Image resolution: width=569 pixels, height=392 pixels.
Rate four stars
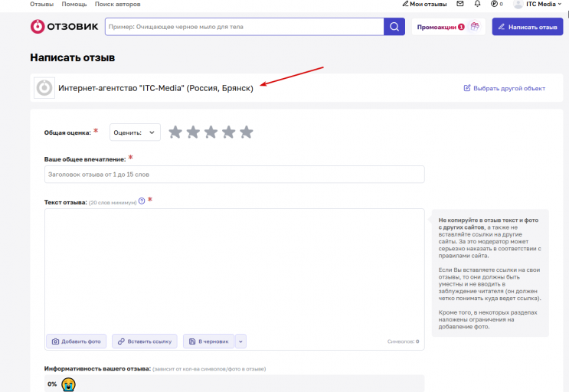tap(229, 132)
